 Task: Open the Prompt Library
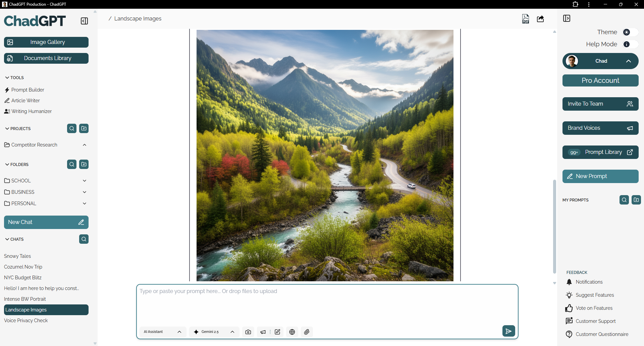[600, 152]
